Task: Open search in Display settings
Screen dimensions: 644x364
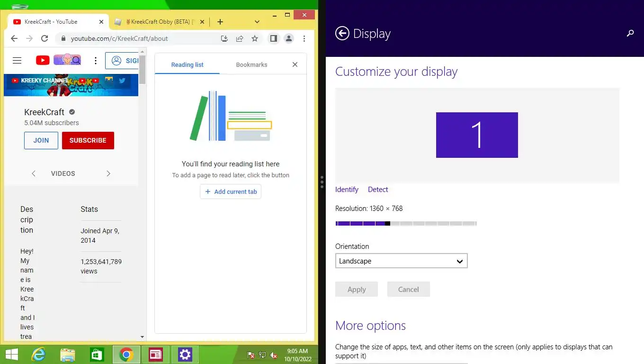Action: [630, 33]
